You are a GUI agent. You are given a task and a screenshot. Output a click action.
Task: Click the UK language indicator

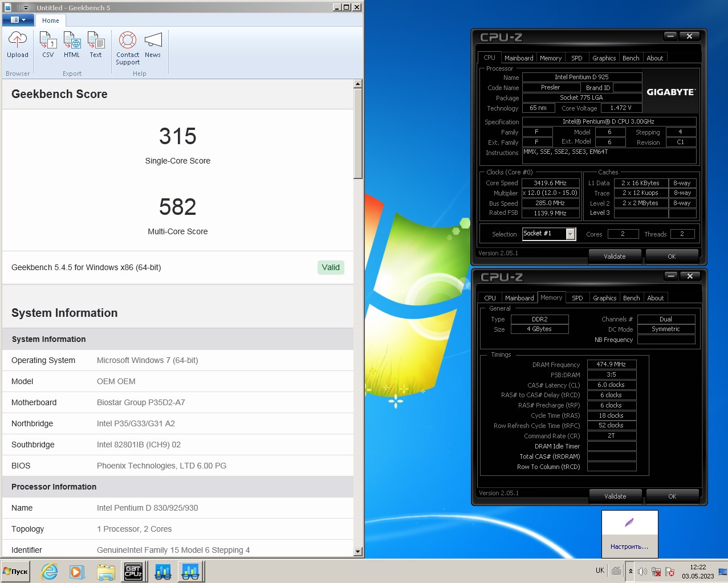point(600,570)
